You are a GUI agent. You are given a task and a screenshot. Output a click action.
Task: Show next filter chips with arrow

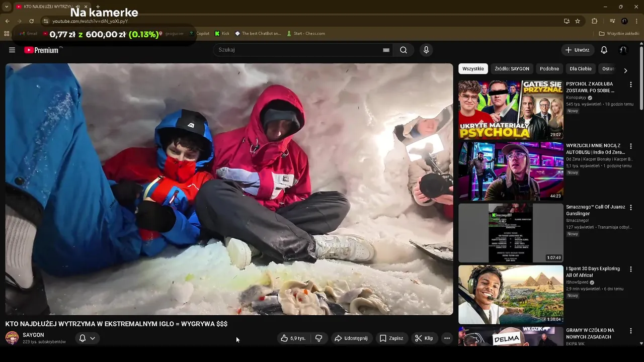625,71
